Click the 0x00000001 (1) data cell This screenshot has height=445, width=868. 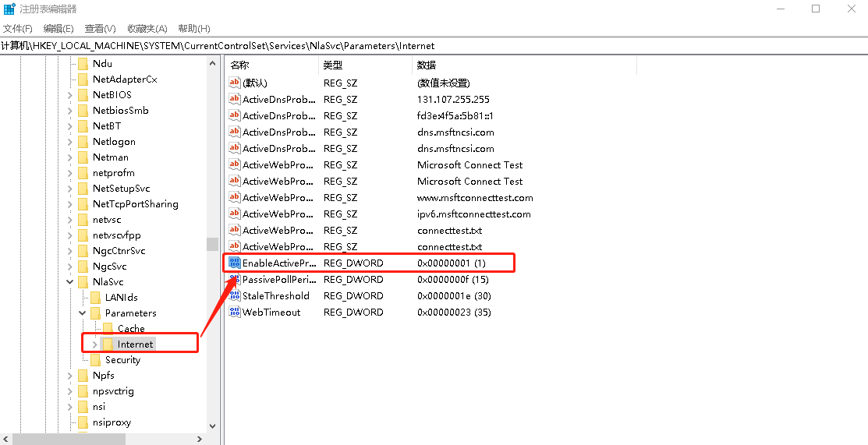(x=452, y=263)
